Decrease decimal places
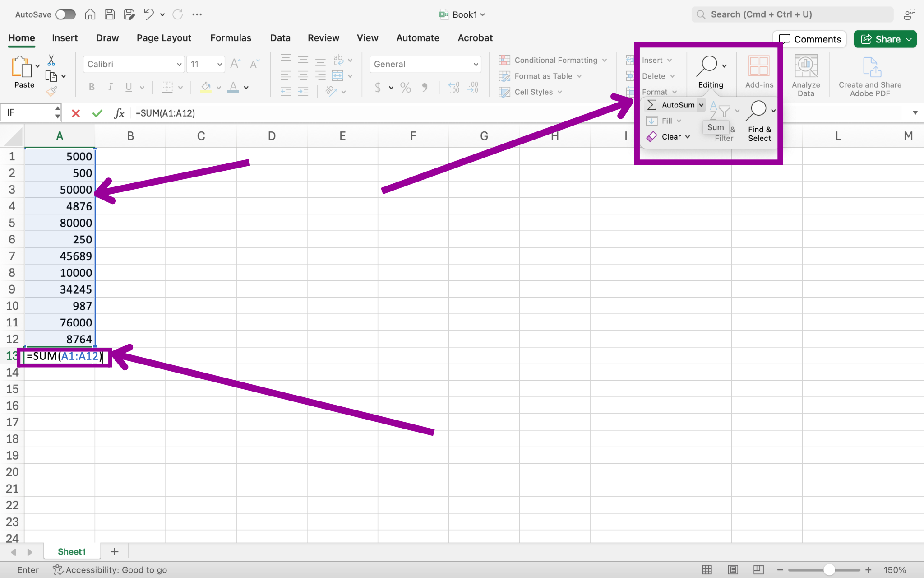 click(x=473, y=87)
